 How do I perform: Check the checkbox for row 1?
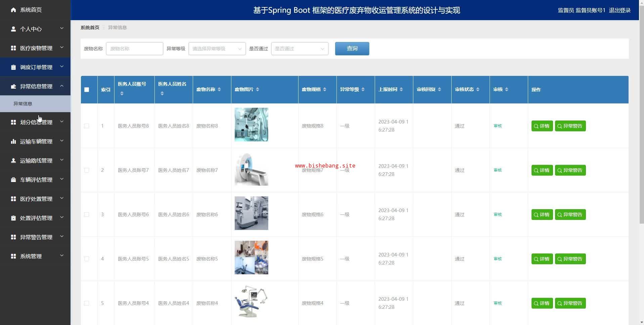point(87,126)
